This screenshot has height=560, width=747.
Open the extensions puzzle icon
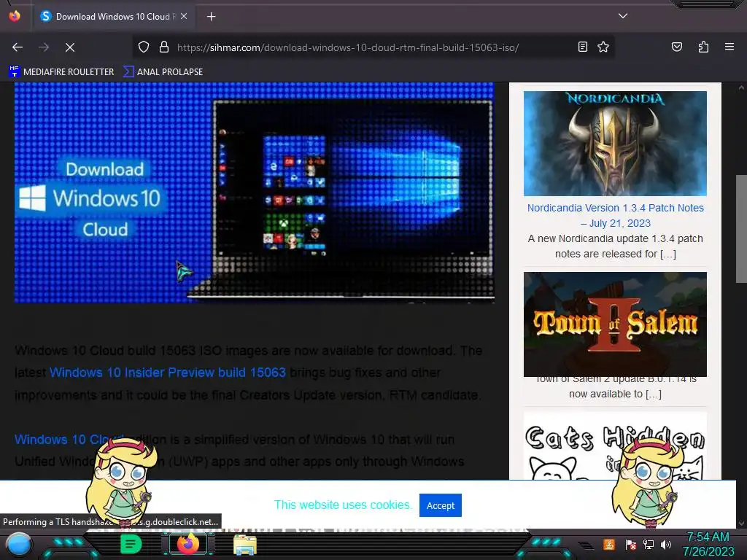click(x=704, y=47)
